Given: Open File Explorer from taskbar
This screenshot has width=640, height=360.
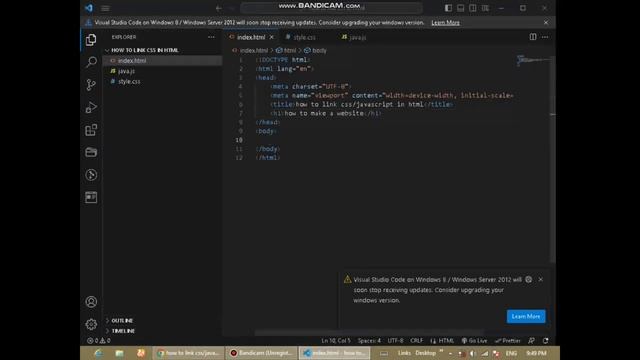Looking at the screenshot, I should [x=119, y=353].
